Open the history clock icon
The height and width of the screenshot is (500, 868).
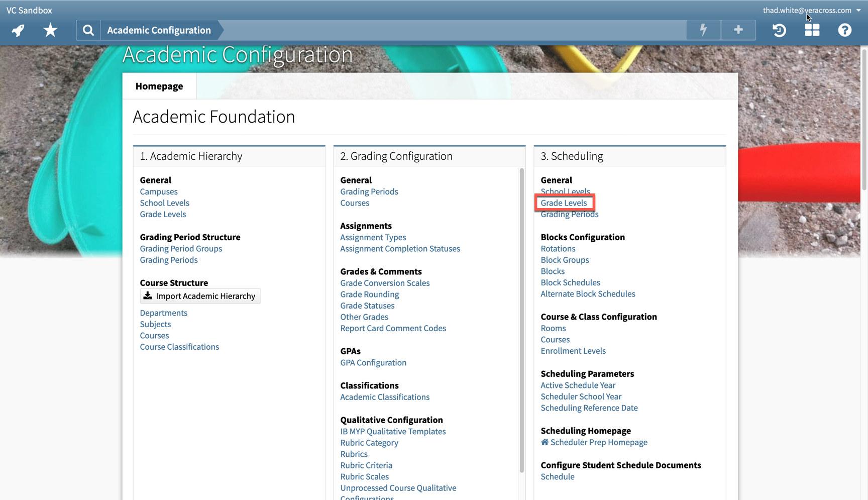point(779,30)
